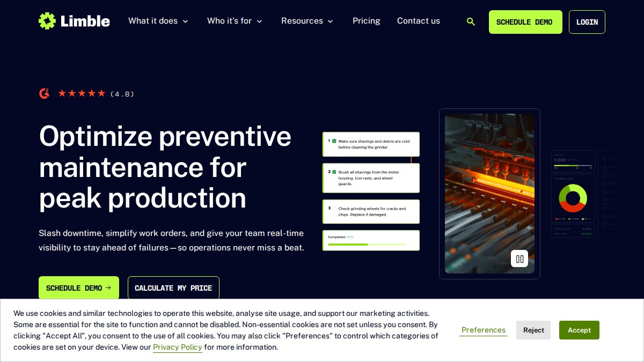Click Calculate My Price button

point(173,288)
